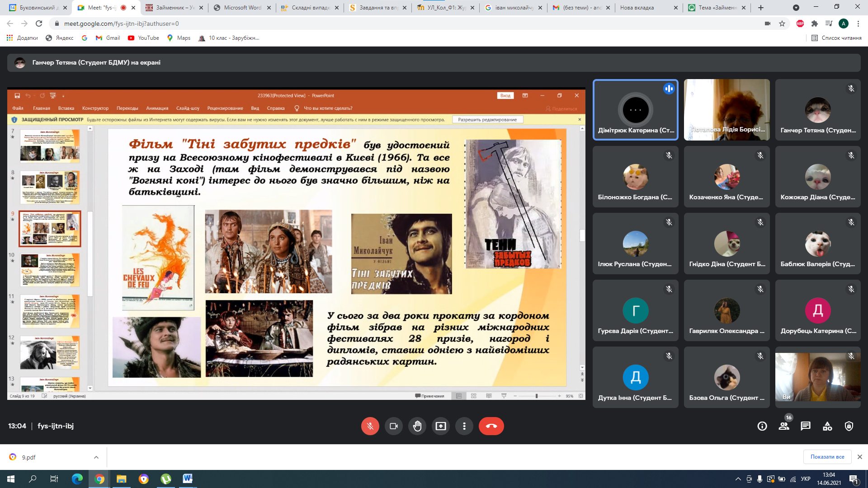Click the AdBlock extension icon
Screen dimensions: 868x488
(800, 23)
